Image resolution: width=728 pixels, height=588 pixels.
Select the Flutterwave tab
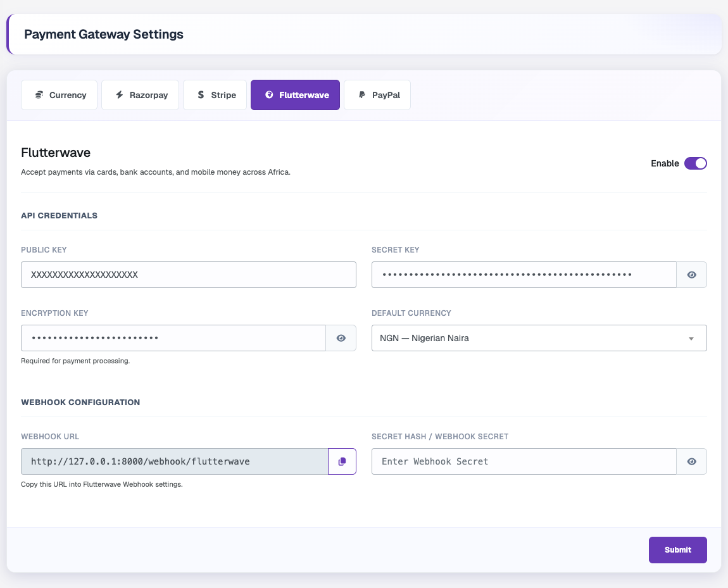(x=295, y=95)
